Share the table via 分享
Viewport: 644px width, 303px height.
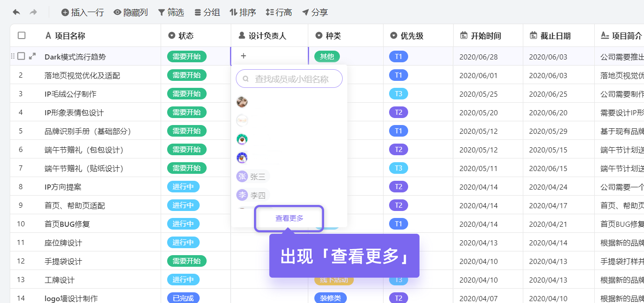click(x=315, y=13)
